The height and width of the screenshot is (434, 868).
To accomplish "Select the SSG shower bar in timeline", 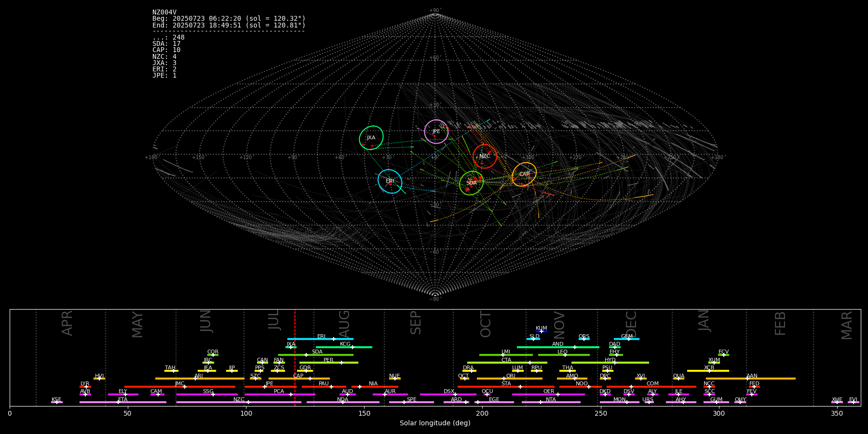I will pyautogui.click(x=207, y=394).
